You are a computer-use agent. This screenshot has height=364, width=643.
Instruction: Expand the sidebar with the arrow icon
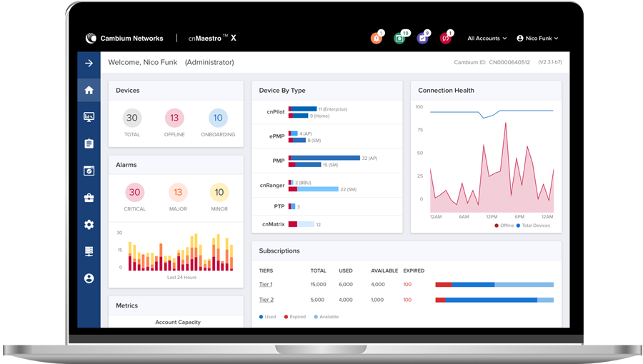[89, 63]
